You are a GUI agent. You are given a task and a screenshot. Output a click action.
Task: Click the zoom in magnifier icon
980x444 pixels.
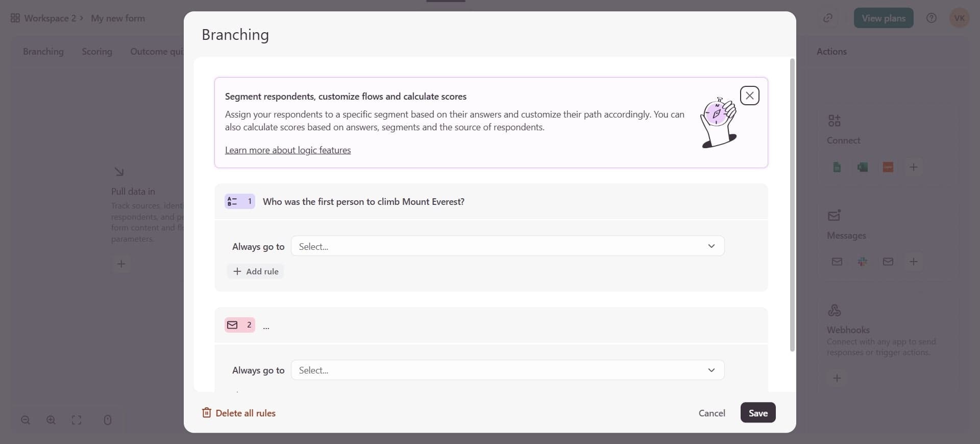[51, 420]
